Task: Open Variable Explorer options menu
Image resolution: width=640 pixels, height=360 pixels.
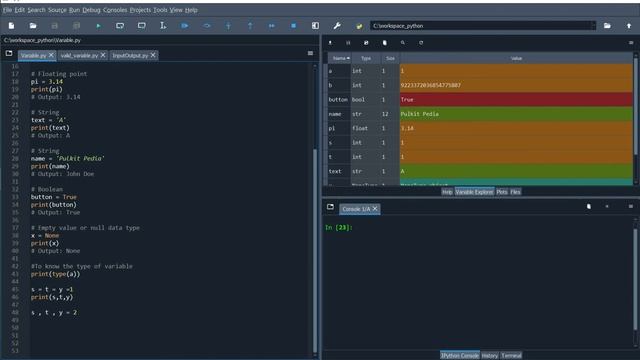Action: point(631,42)
